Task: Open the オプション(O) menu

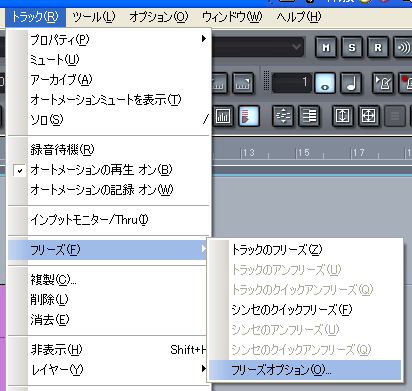Action: click(159, 17)
